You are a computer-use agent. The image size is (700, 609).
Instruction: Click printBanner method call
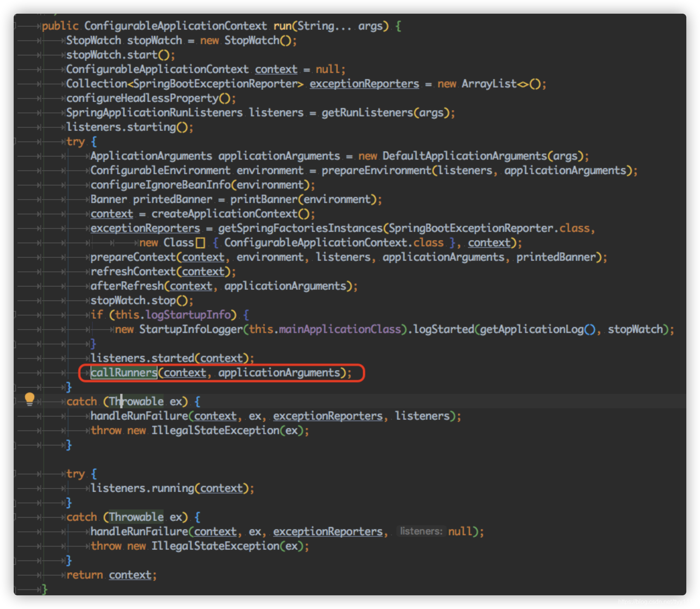tap(264, 199)
